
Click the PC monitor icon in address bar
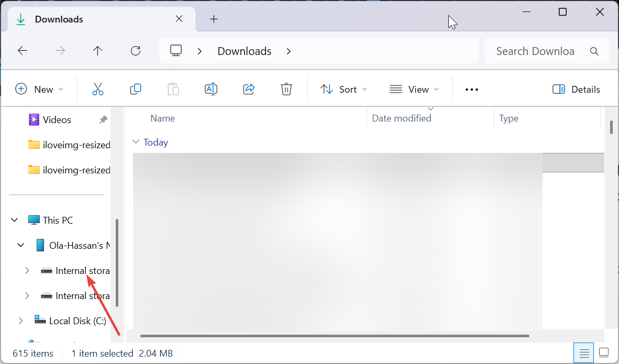[x=175, y=50]
